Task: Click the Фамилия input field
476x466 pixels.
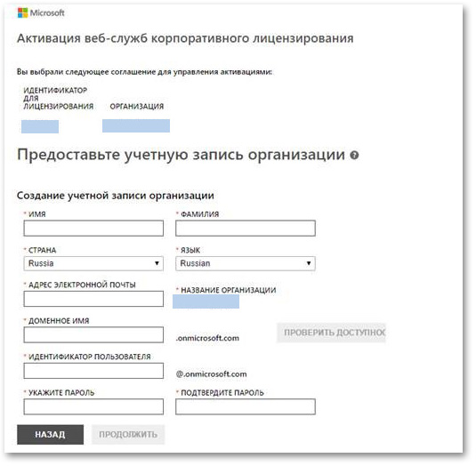Action: click(246, 229)
